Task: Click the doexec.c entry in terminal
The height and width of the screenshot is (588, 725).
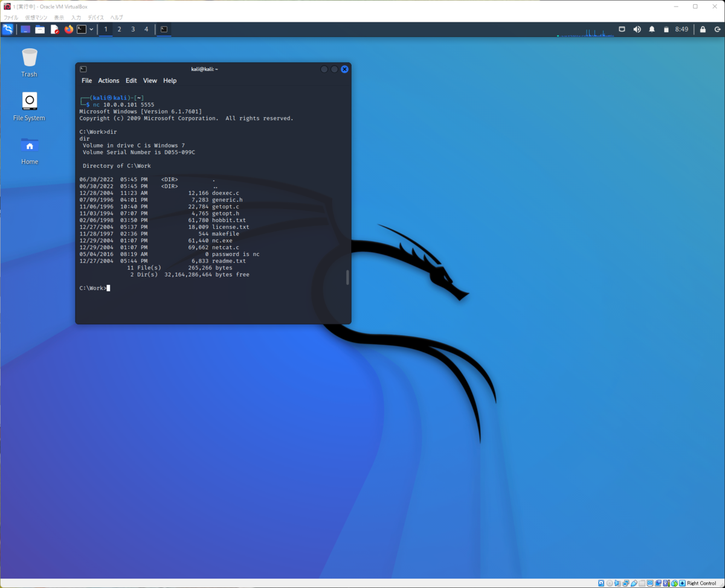Action: (x=225, y=193)
